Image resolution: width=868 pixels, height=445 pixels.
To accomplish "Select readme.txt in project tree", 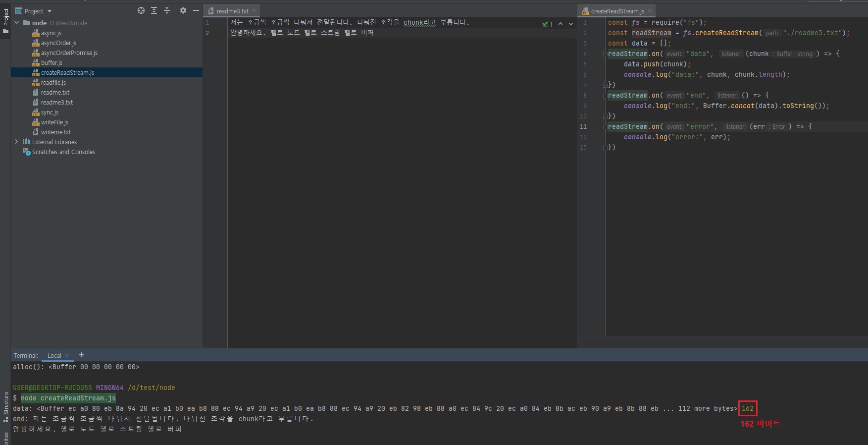I will click(x=55, y=93).
